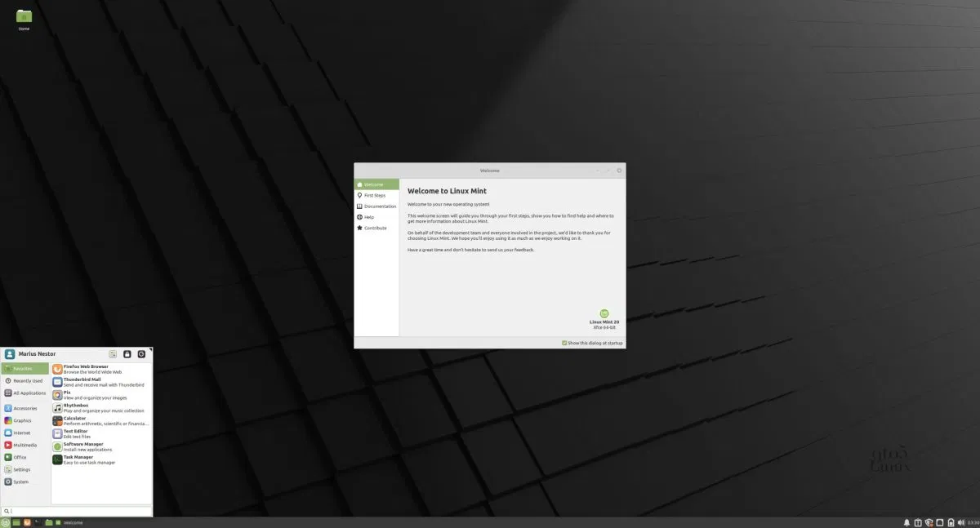The image size is (980, 528).
Task: Open the Graphics category
Action: point(25,420)
